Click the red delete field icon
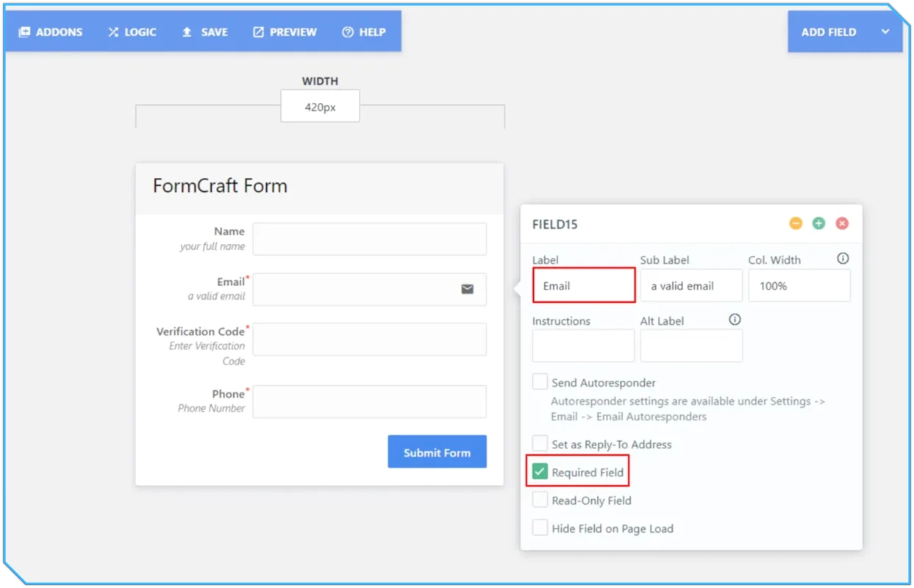 click(x=842, y=223)
